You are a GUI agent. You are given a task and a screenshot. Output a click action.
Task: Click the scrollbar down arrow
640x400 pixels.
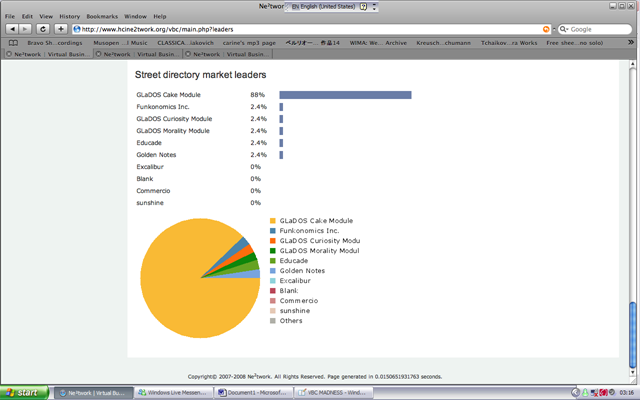coord(633,372)
